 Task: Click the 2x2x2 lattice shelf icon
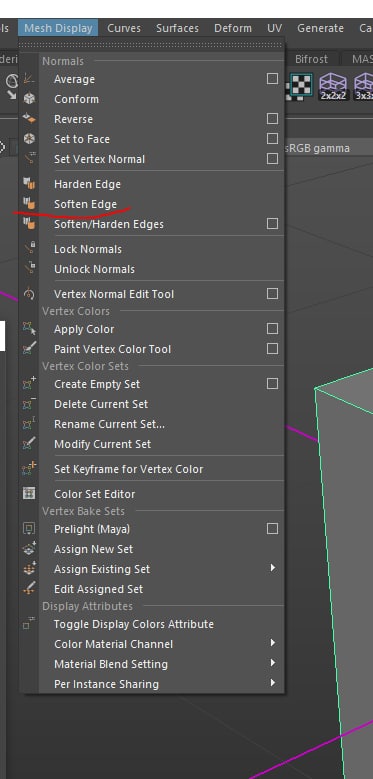[x=333, y=86]
